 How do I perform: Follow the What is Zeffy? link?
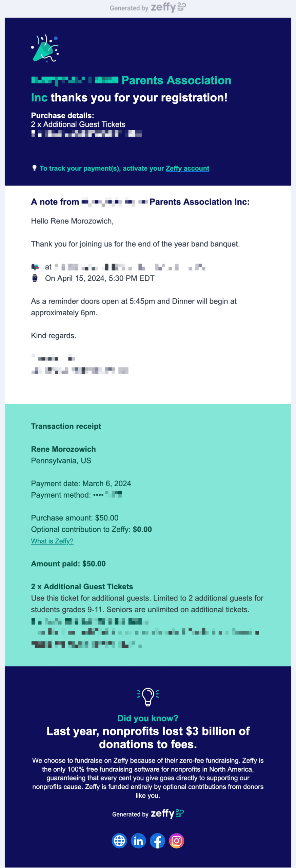click(52, 541)
